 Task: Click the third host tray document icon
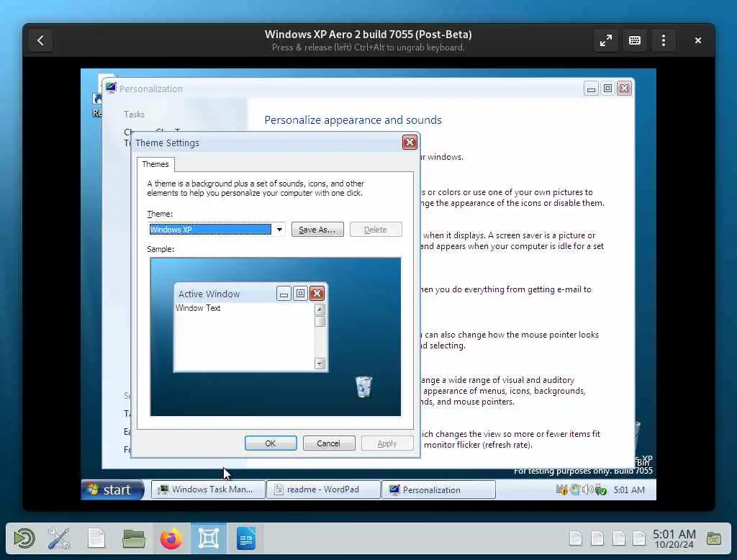[x=619, y=538]
